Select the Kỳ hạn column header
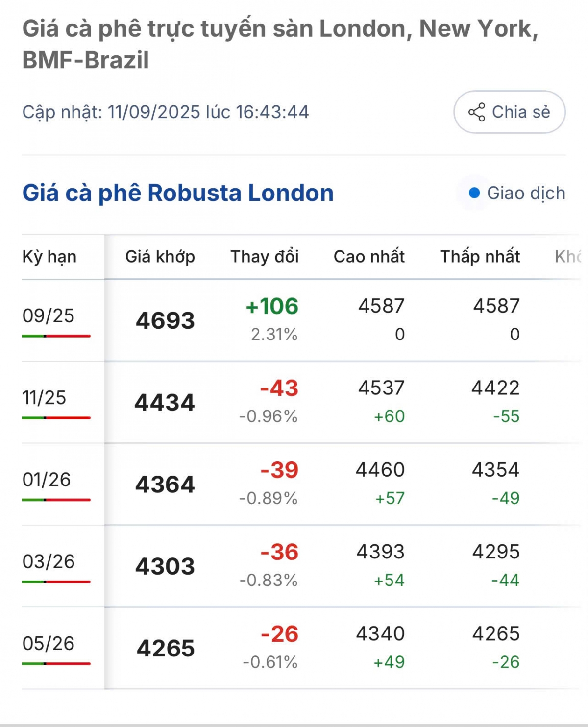Image resolution: width=588 pixels, height=727 pixels. [x=49, y=257]
